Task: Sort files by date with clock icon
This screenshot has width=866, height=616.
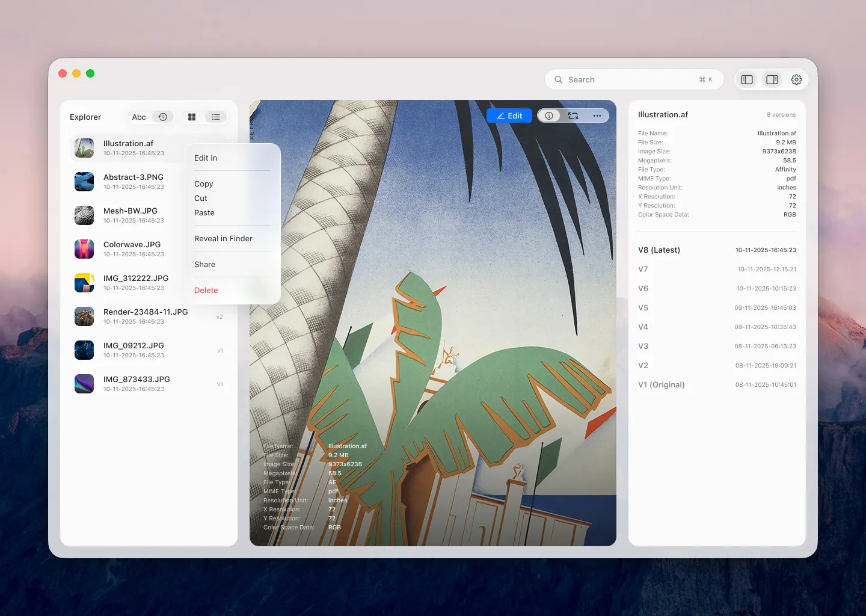Action: point(163,117)
